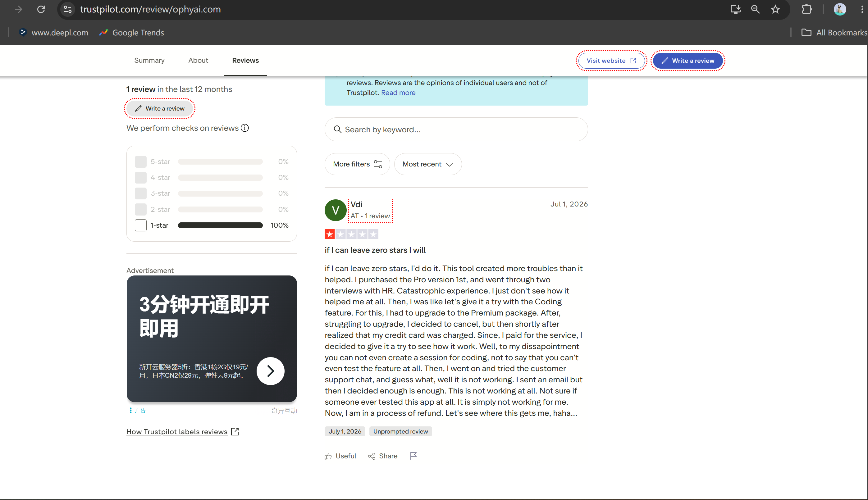Open review title 'if I can leave zero stars I will'
868x500 pixels.
[375, 250]
